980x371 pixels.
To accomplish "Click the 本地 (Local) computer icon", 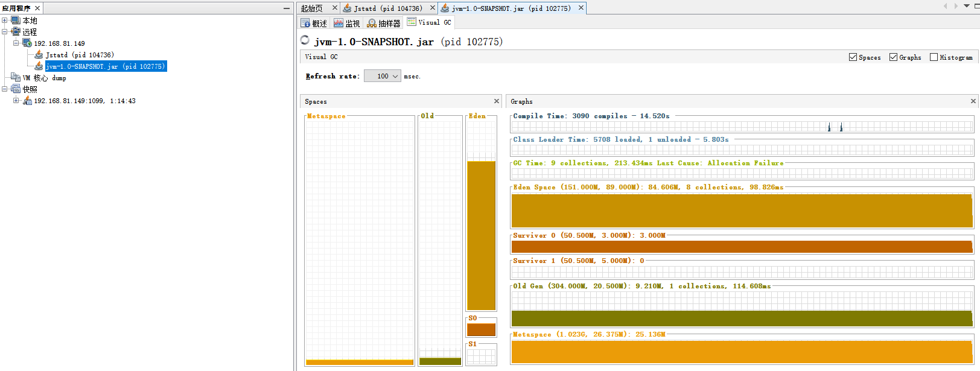I will coord(16,20).
